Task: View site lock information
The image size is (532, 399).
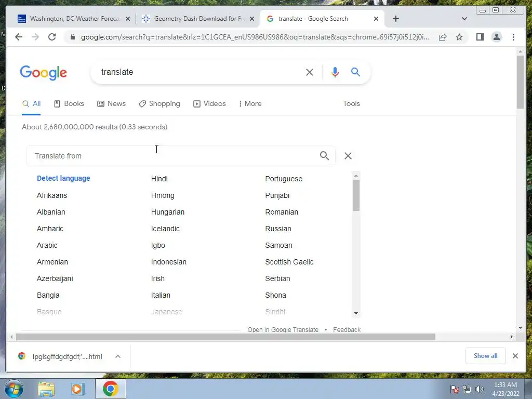Action: [72, 37]
